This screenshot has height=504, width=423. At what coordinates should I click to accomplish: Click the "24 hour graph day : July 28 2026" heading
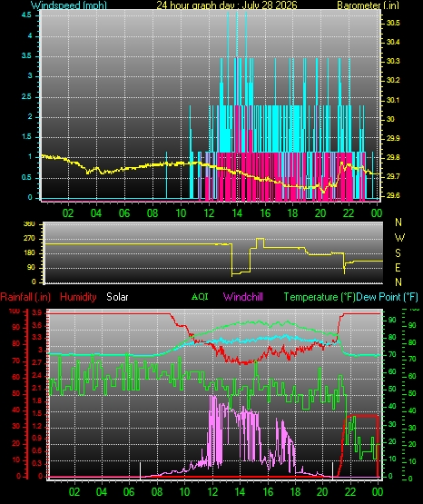tap(227, 5)
